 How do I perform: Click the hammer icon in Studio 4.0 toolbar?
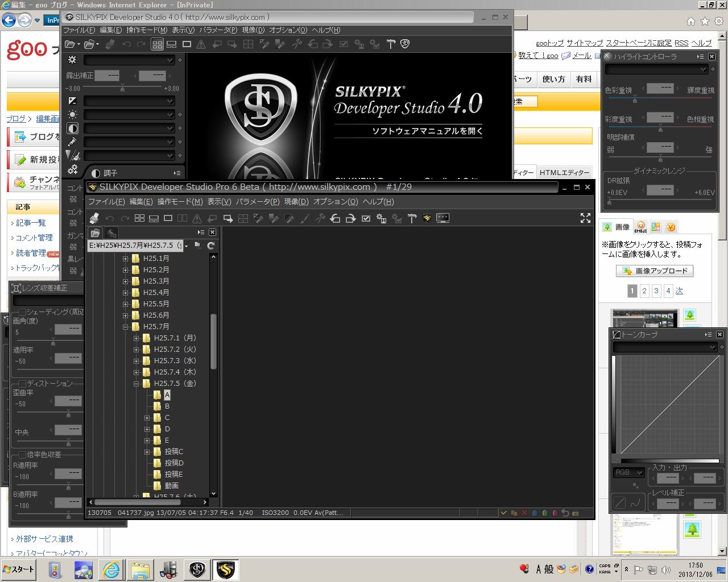[391, 44]
